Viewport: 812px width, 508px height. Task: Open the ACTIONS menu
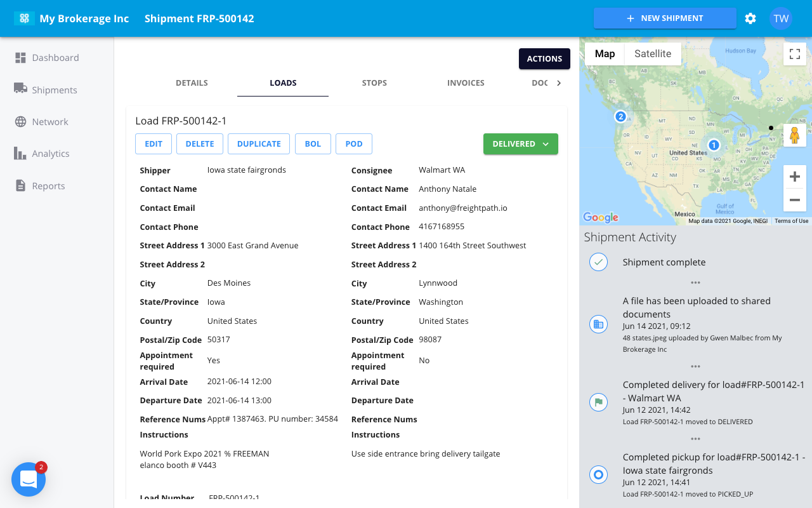coord(544,58)
